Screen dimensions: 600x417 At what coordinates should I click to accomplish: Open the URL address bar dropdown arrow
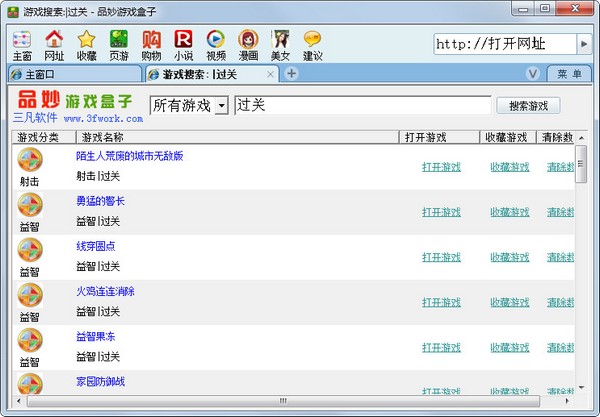pos(585,45)
